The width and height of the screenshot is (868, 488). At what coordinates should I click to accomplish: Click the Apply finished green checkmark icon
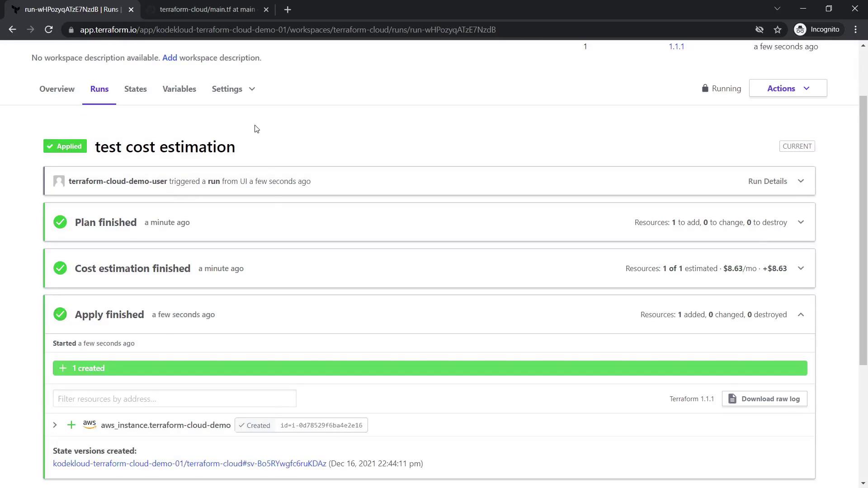click(x=60, y=314)
